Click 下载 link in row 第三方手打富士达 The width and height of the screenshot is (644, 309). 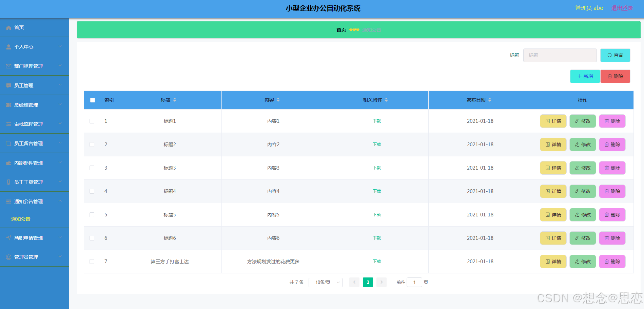[x=377, y=262]
